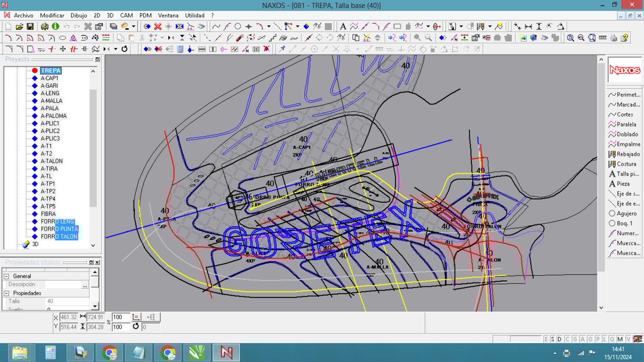
Task: Select the ellipse tool in second toolbar
Action: (x=62, y=38)
